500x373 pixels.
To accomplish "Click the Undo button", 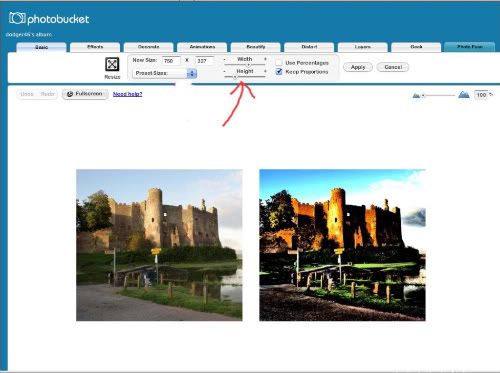I will pos(27,94).
